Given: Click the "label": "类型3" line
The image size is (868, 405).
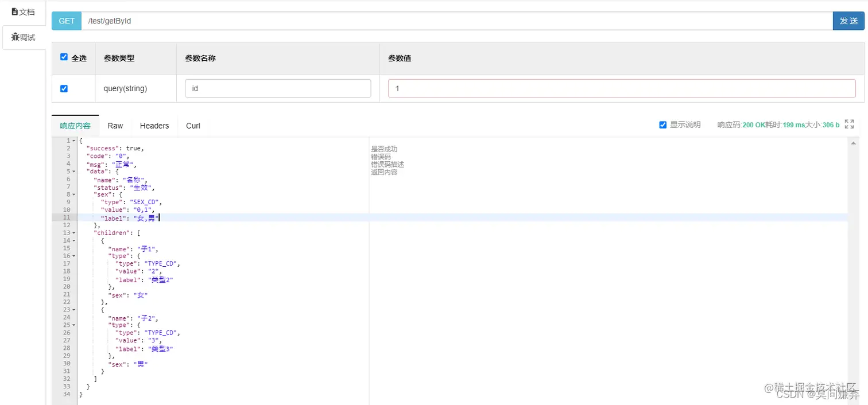Looking at the screenshot, I should pos(144,349).
